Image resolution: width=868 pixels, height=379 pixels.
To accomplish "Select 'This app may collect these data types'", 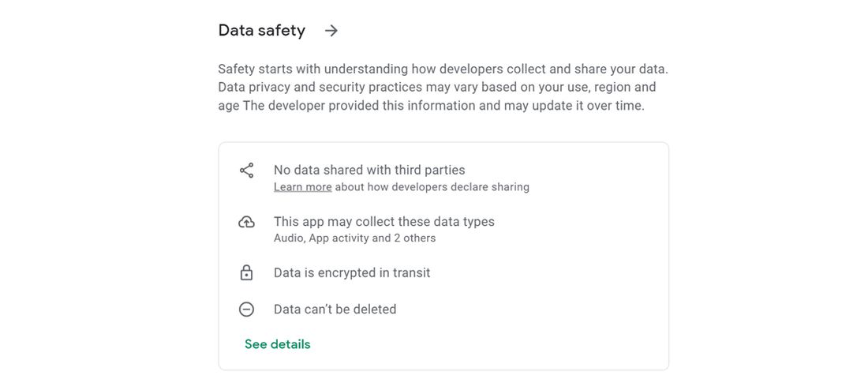I will pos(383,222).
